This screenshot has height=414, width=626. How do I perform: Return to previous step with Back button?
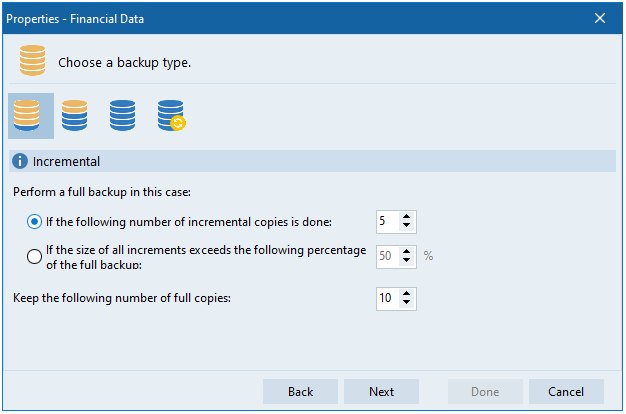click(300, 392)
